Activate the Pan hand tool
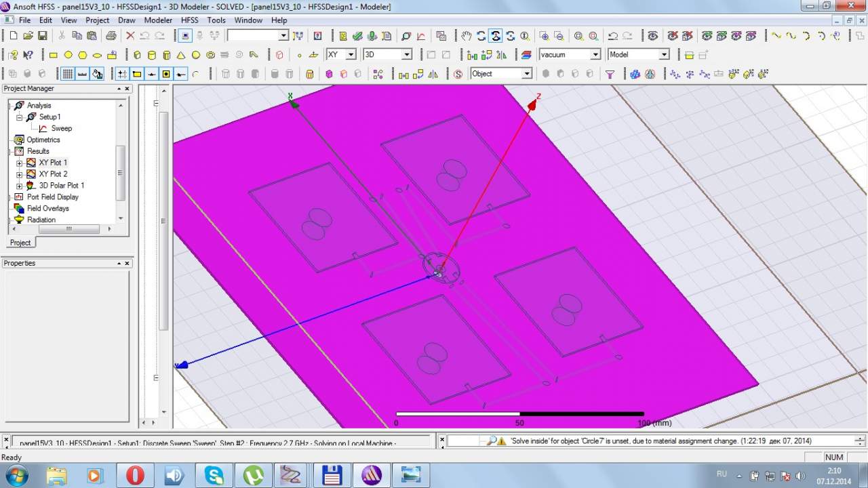Viewport: 868px width, 488px height. 467,36
